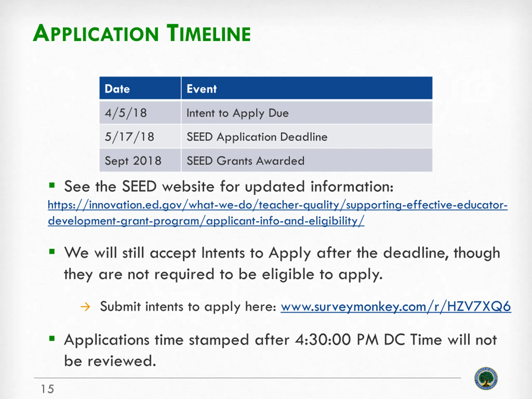Screen dimensions: 532x399
Task: Click the 5/17/18 date cell
Action: click(140, 136)
